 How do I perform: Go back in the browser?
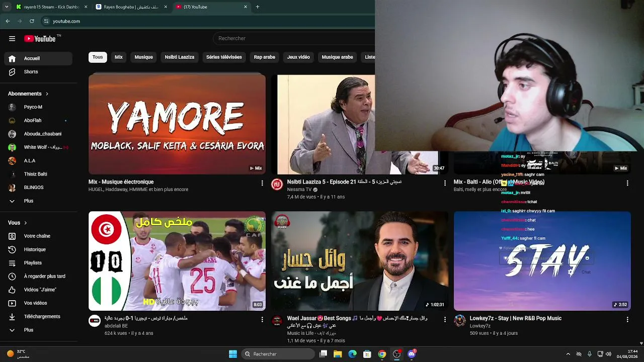[x=8, y=21]
